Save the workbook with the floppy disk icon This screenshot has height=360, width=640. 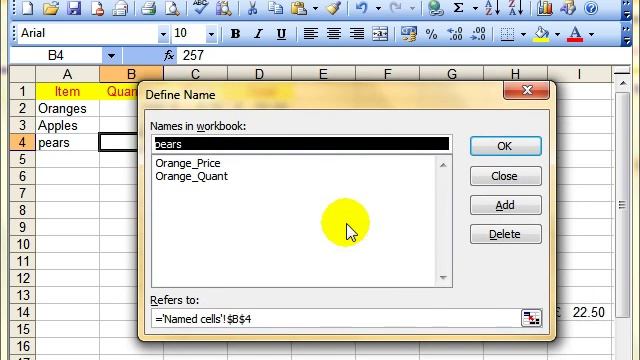[x=74, y=8]
